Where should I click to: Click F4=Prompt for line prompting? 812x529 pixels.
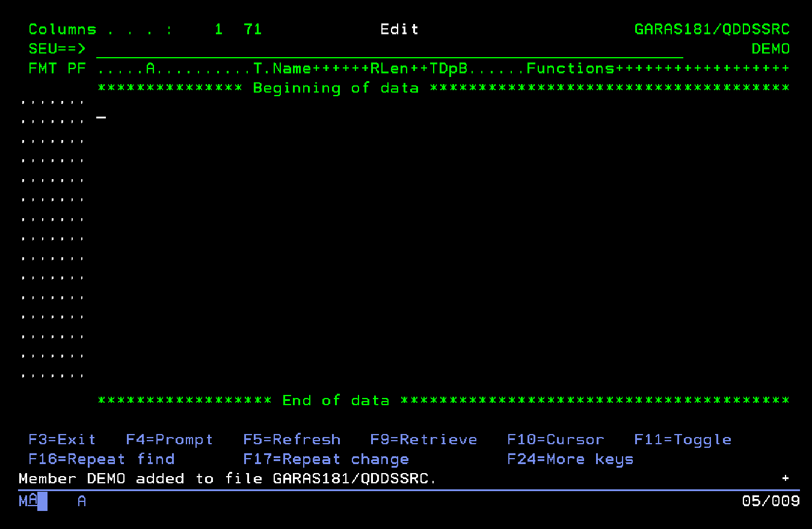[x=169, y=439]
